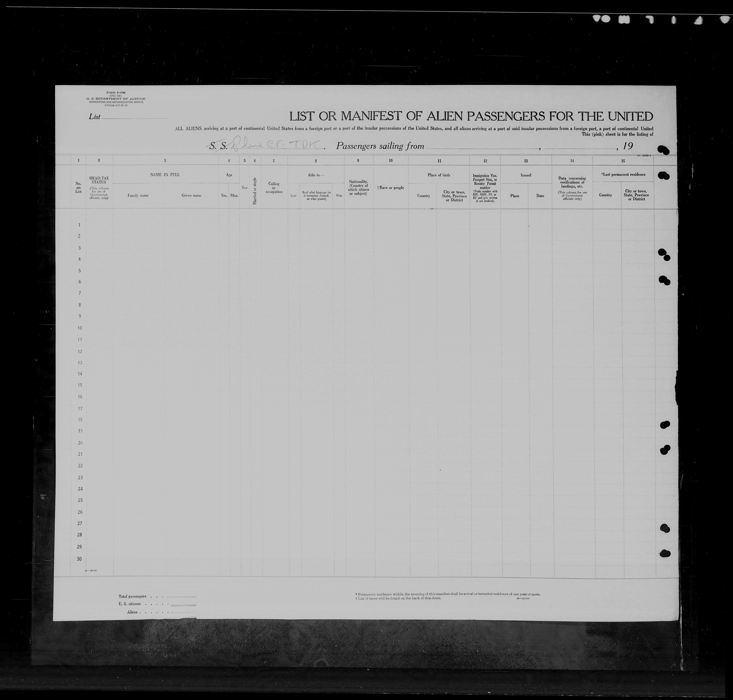Click the "Write" sub-header

(339, 196)
